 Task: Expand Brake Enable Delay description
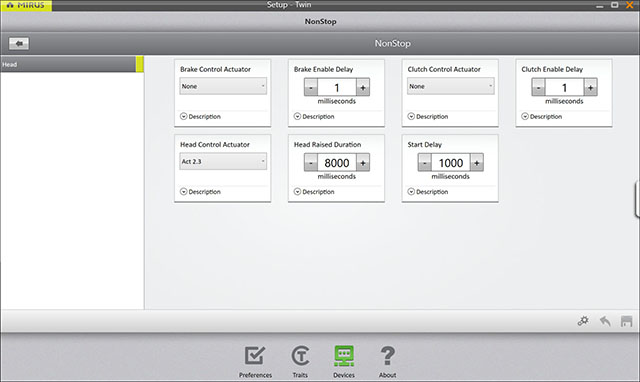(x=314, y=116)
